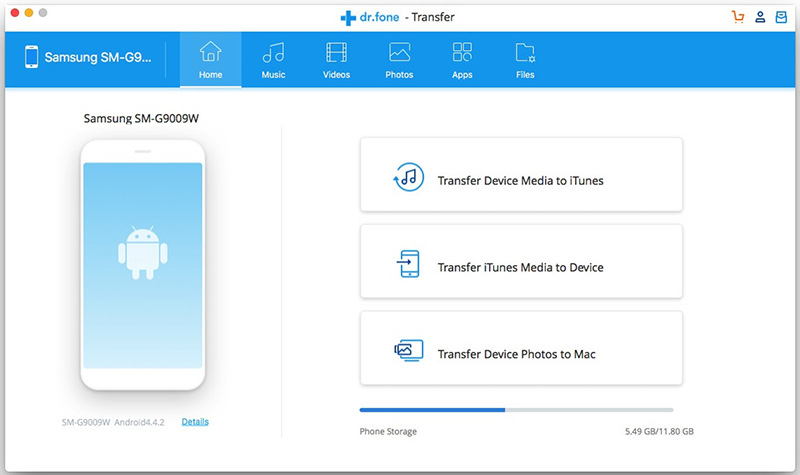The height and width of the screenshot is (475, 800).
Task: Click the Phone Storage label
Action: tap(388, 432)
